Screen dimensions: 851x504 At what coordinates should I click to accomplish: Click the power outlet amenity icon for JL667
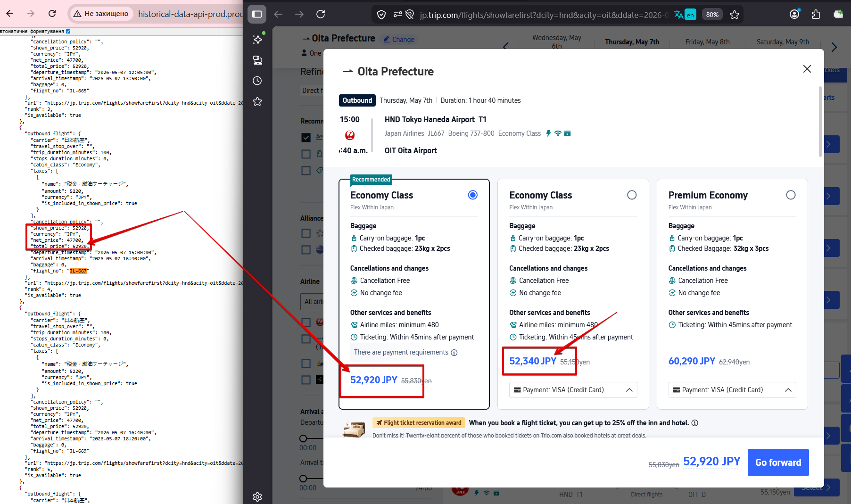coord(548,133)
